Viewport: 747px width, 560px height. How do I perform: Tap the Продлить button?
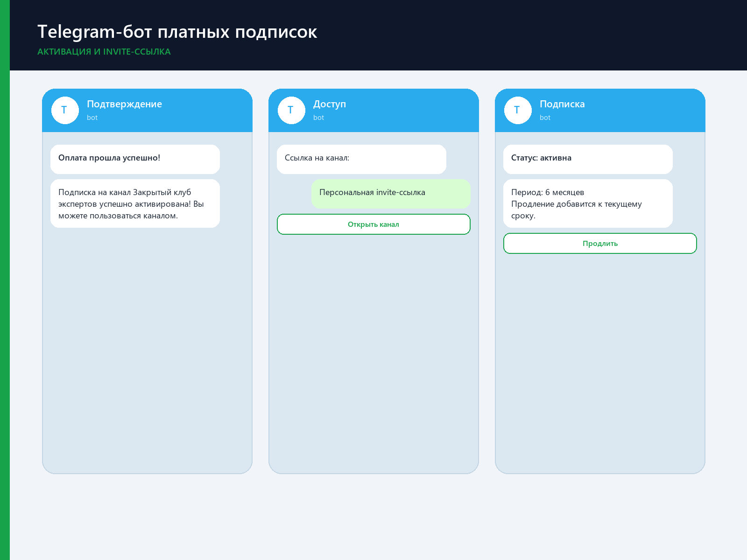(x=600, y=244)
